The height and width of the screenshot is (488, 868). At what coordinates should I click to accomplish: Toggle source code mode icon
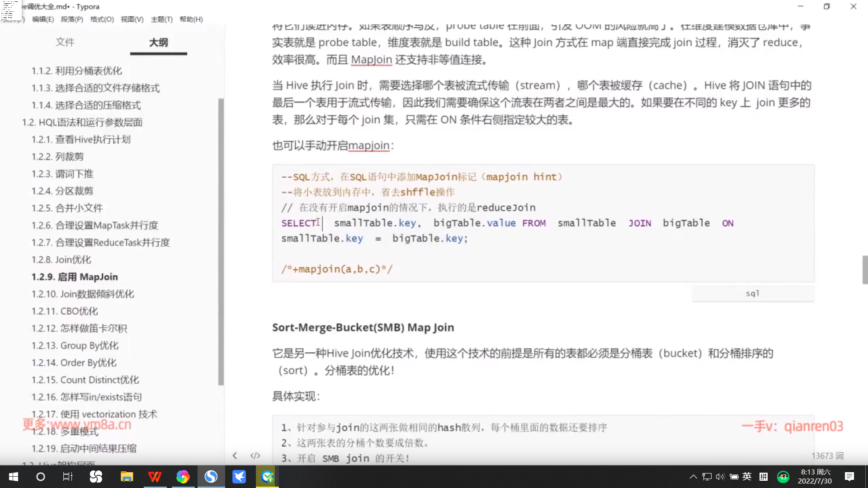pos(255,455)
